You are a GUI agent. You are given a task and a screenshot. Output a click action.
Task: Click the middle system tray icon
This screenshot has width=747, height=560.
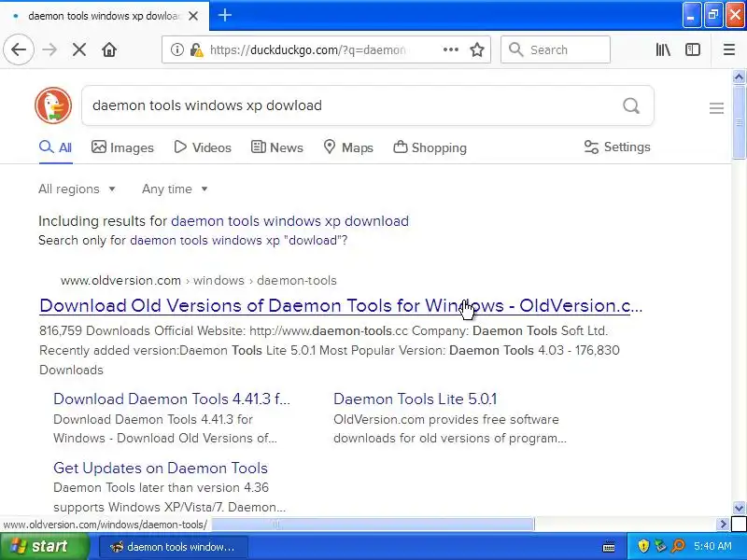click(x=660, y=546)
